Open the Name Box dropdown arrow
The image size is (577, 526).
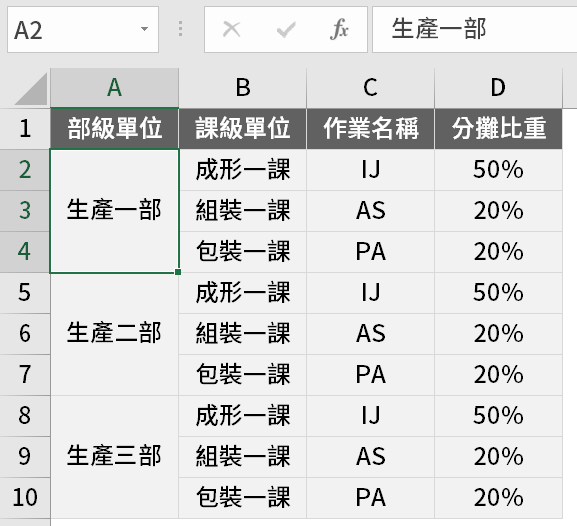pyautogui.click(x=145, y=29)
